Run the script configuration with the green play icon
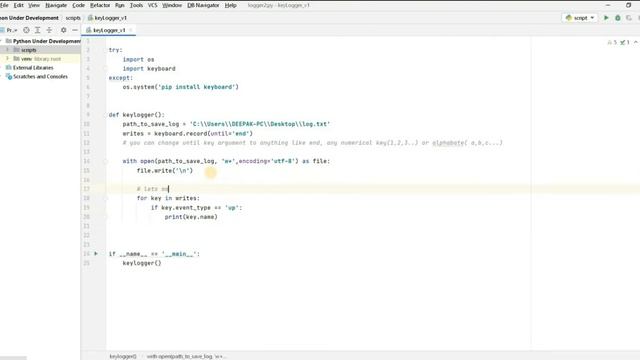Screen dimensions: 640x360 [606, 18]
